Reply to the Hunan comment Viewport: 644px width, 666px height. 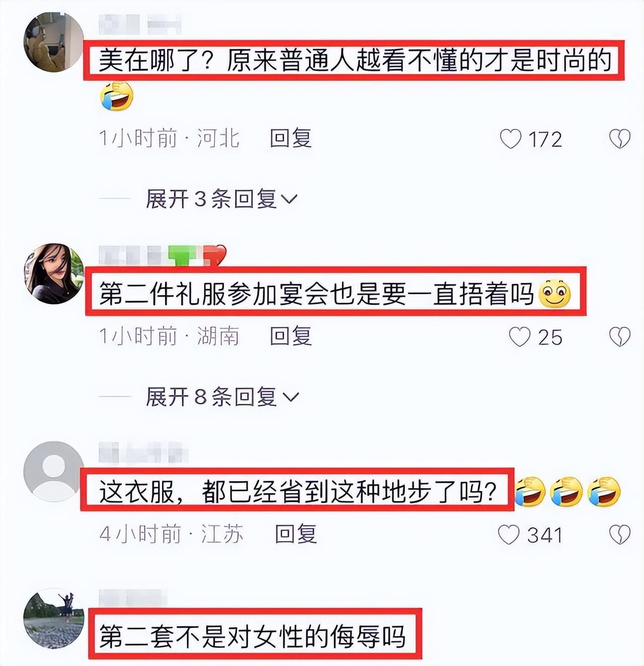(291, 336)
